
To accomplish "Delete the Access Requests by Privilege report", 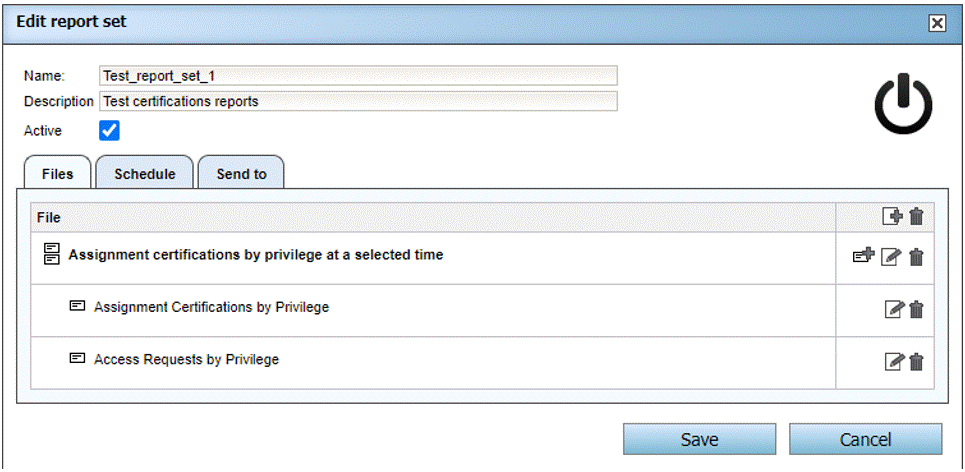I will [916, 362].
